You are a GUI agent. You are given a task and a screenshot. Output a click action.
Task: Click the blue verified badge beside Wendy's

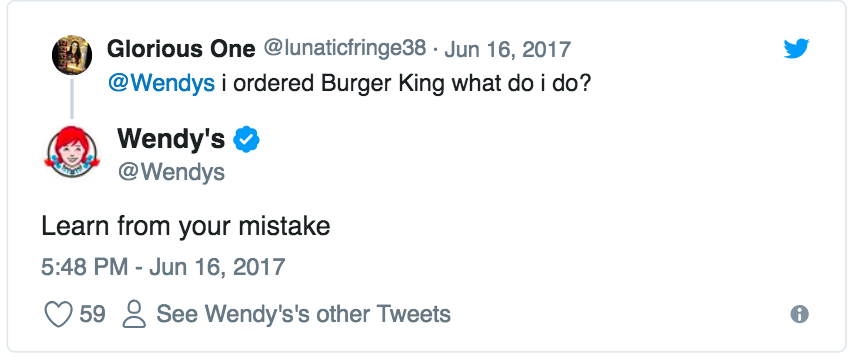(x=247, y=139)
